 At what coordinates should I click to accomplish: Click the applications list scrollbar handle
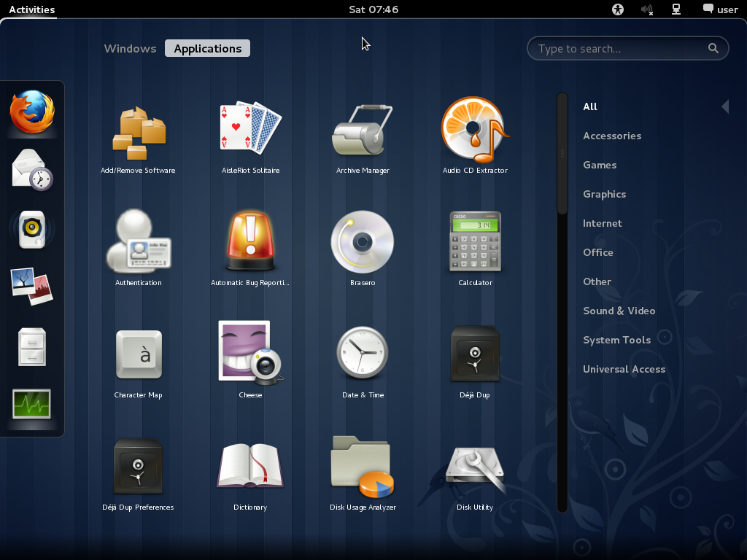(562, 153)
